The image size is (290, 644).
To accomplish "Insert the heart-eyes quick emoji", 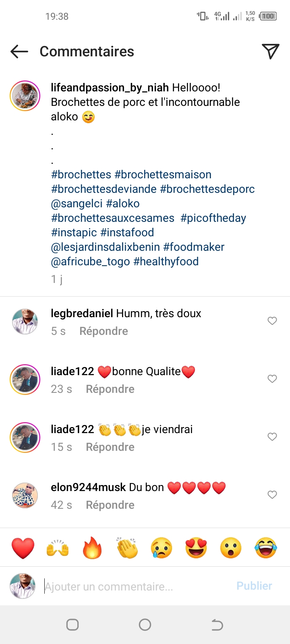I will tap(196, 548).
